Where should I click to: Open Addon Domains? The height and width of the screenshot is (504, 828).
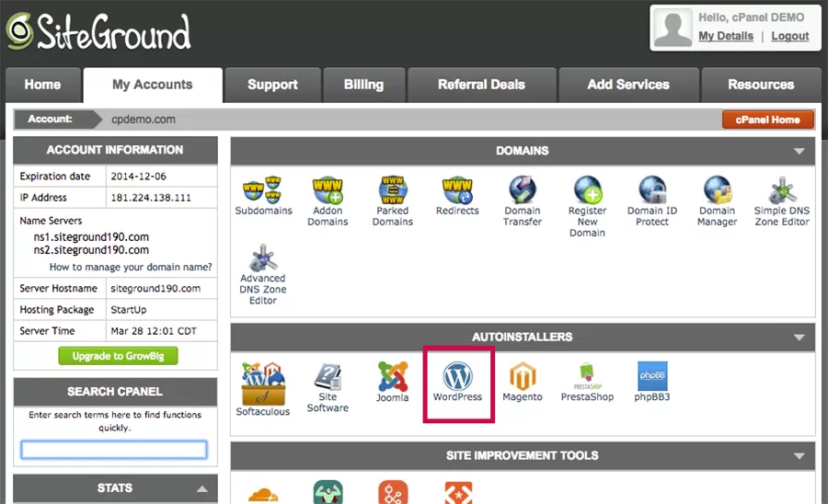point(328,201)
